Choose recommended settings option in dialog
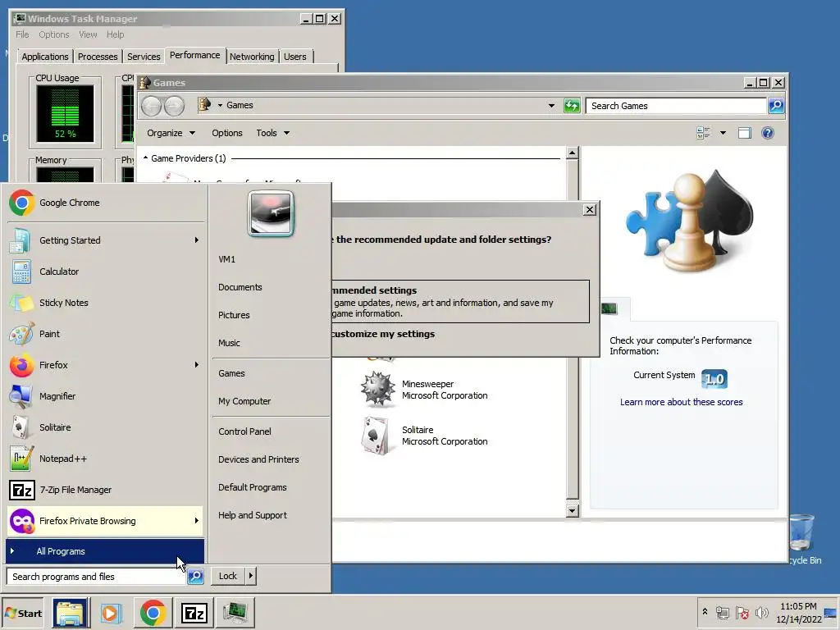The height and width of the screenshot is (630, 840). (459, 301)
